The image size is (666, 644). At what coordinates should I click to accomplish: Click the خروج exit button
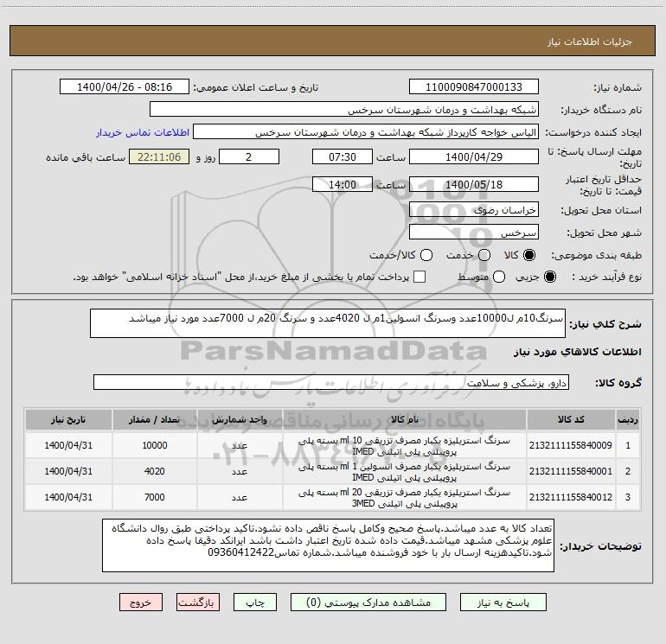pyautogui.click(x=141, y=603)
